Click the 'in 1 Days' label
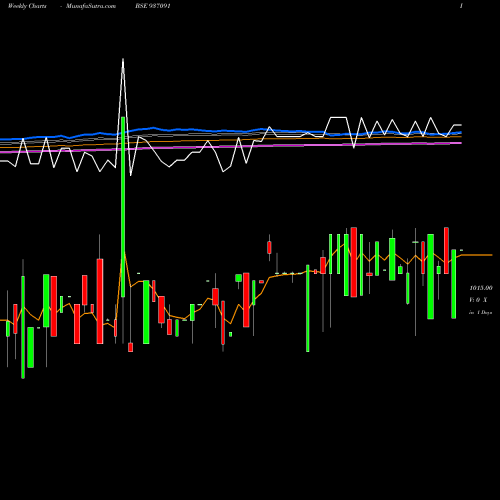Image resolution: width=500 pixels, height=500 pixels. pyautogui.click(x=481, y=313)
